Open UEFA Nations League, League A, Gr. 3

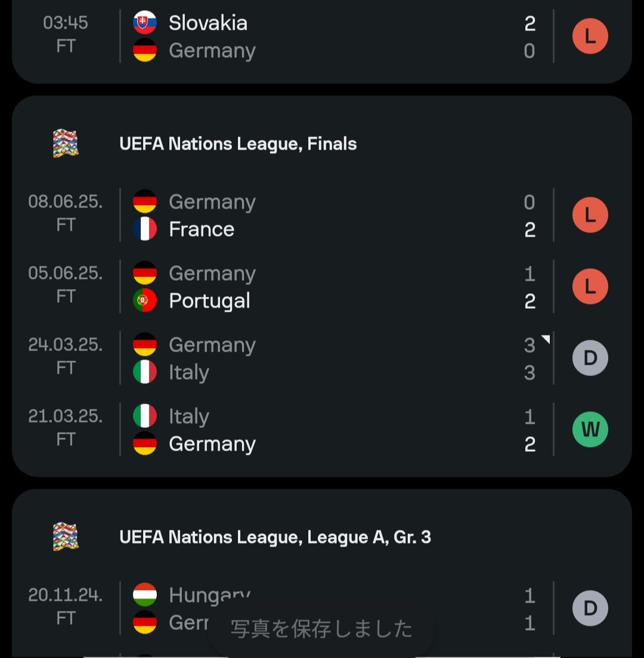tap(275, 537)
